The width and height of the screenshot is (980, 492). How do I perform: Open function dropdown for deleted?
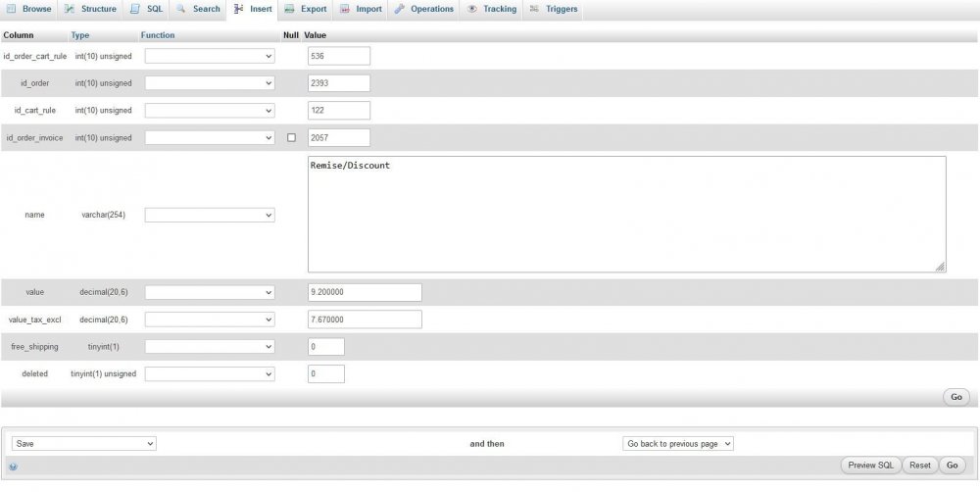tap(210, 373)
